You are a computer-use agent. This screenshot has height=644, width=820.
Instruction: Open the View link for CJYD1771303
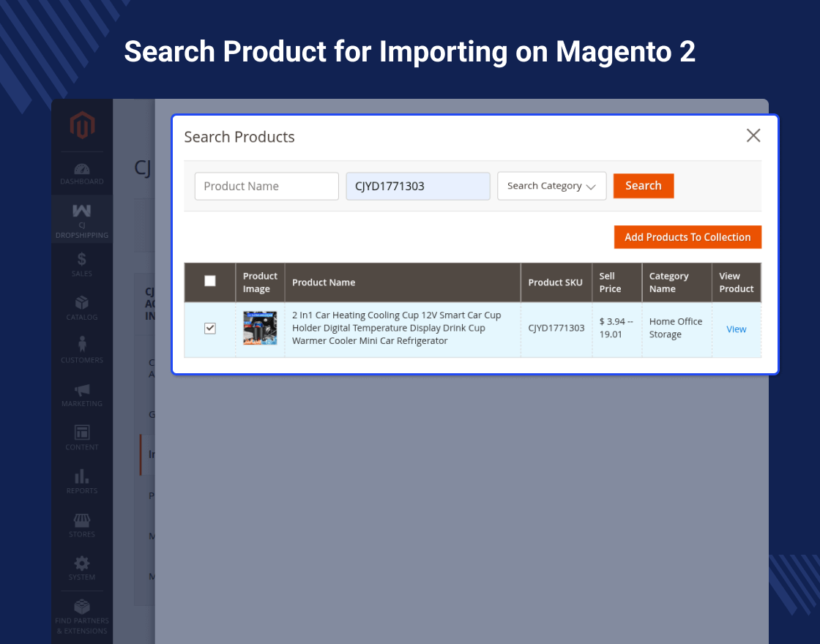tap(736, 329)
